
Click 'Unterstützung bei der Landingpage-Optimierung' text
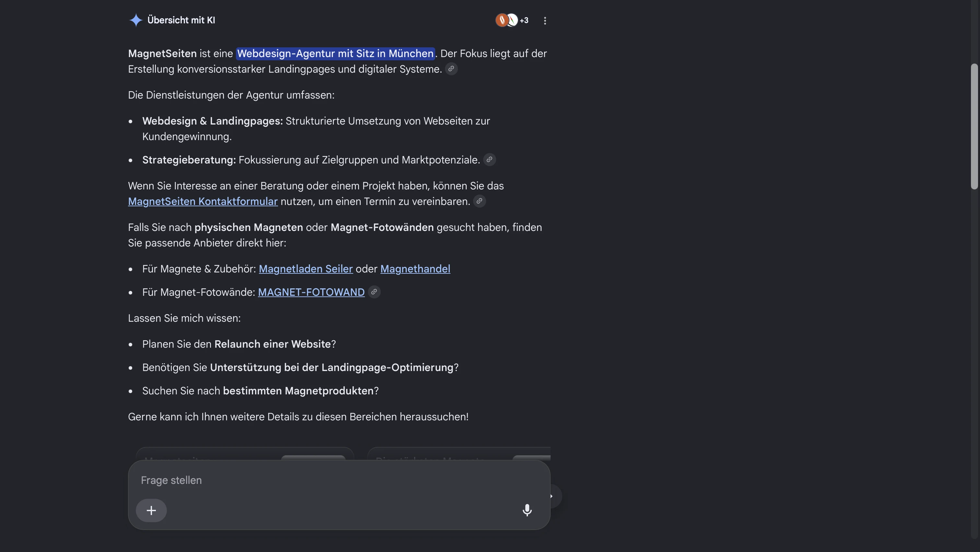(332, 367)
